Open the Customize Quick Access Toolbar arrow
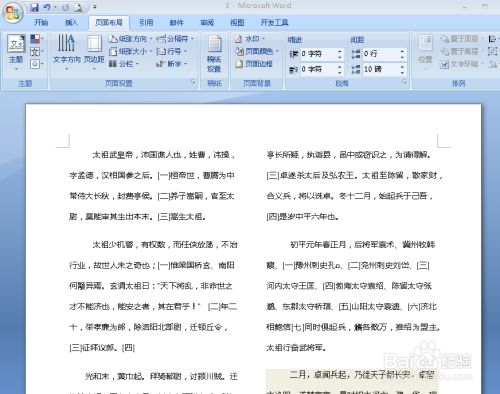Viewport: 500px width, 394px height. point(95,7)
